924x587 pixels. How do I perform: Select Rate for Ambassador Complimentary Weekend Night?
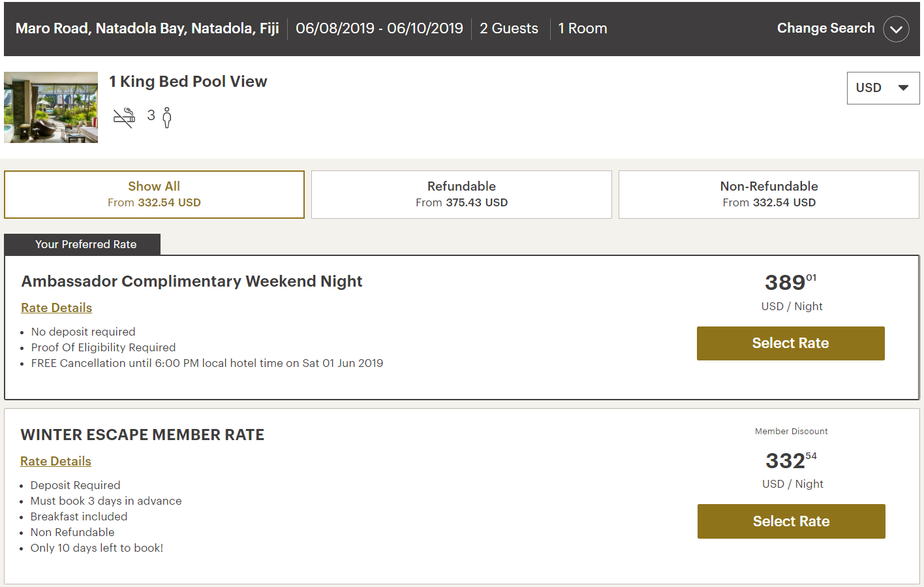[790, 343]
